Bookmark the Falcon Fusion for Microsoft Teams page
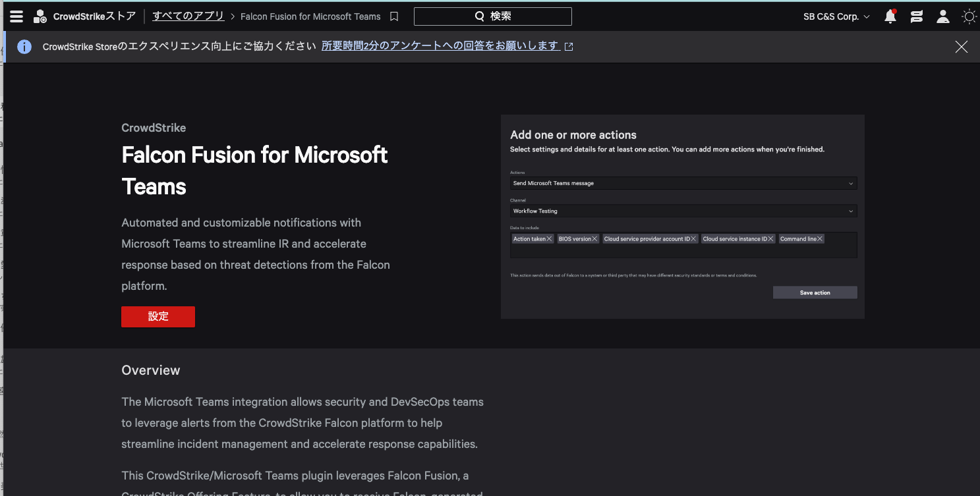 [394, 16]
